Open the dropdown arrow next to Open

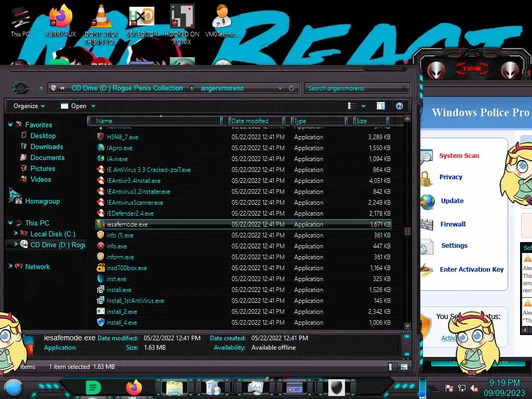pyautogui.click(x=93, y=107)
